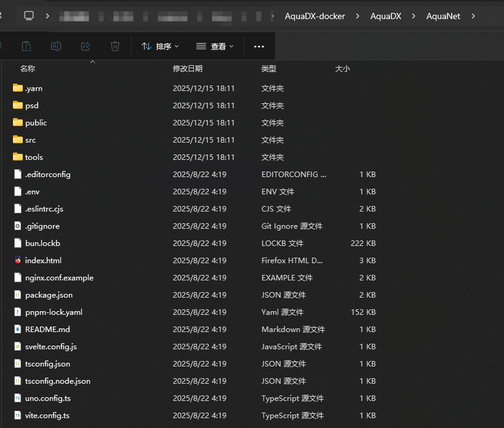Viewport: 504px width, 428px height.
Task: Click the "JavaScript 源文件" type cell
Action: [x=292, y=347]
